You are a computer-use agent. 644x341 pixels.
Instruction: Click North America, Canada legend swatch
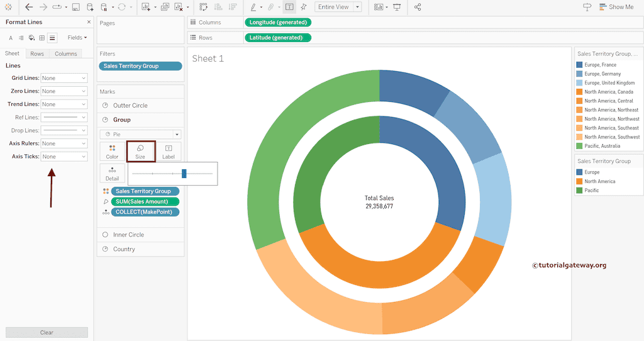579,92
